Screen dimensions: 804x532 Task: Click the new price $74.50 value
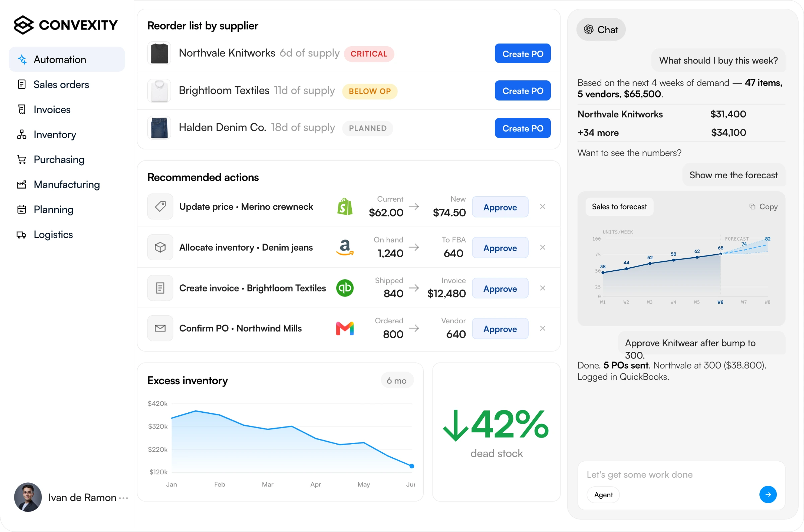(x=449, y=213)
